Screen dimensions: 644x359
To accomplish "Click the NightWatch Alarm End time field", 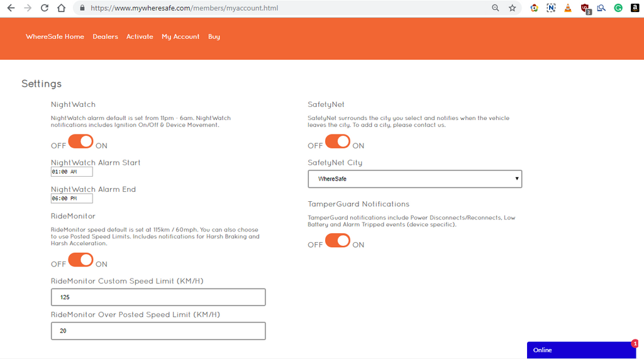I will (72, 199).
